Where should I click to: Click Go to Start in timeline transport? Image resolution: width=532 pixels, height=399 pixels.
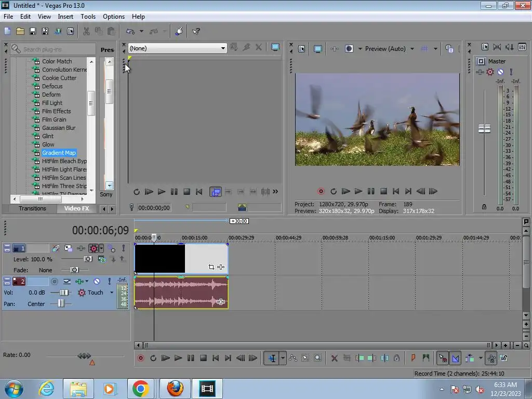coord(216,358)
